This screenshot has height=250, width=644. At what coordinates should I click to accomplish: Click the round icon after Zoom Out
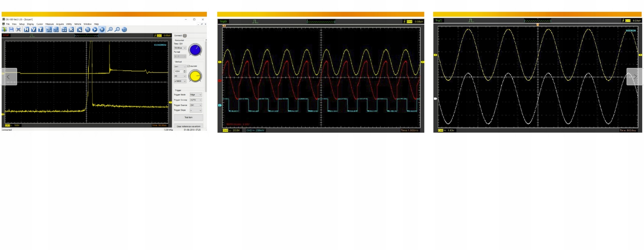124,30
